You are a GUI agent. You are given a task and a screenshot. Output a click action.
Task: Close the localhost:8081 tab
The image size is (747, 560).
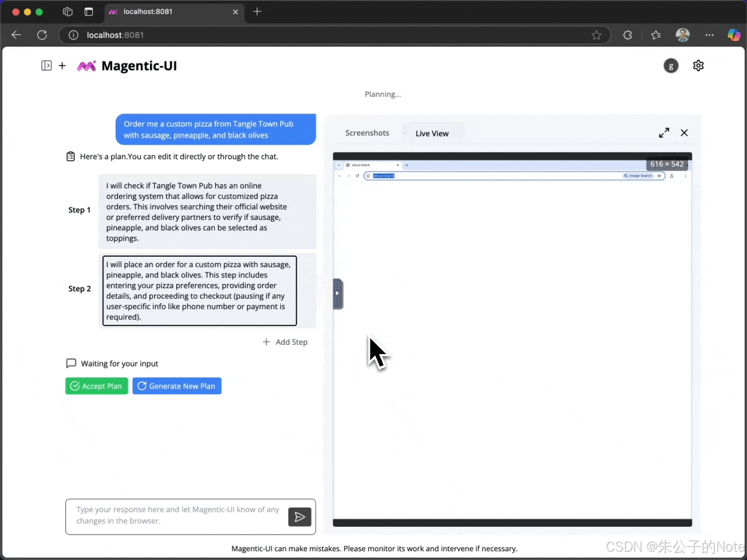click(236, 11)
